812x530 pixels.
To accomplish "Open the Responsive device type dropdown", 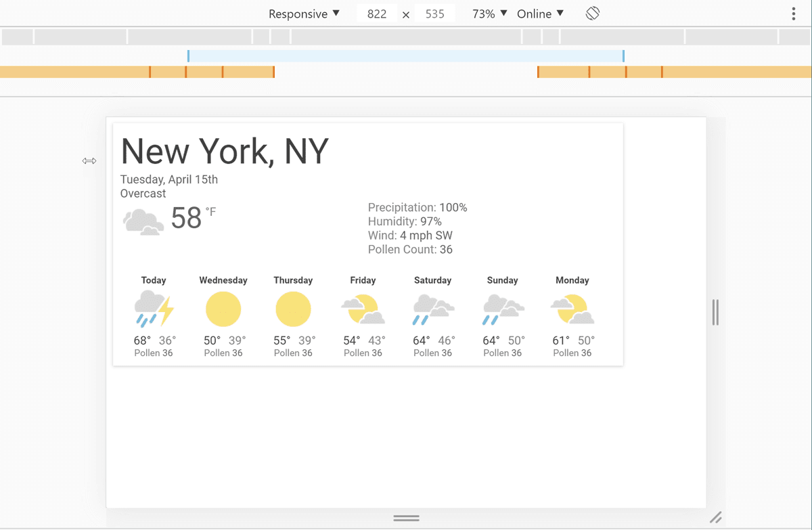I will pos(304,13).
